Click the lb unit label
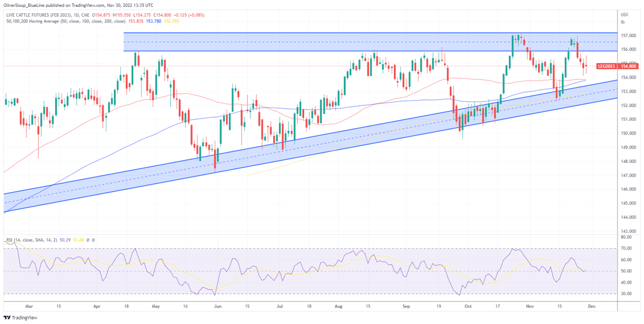 (622, 21)
